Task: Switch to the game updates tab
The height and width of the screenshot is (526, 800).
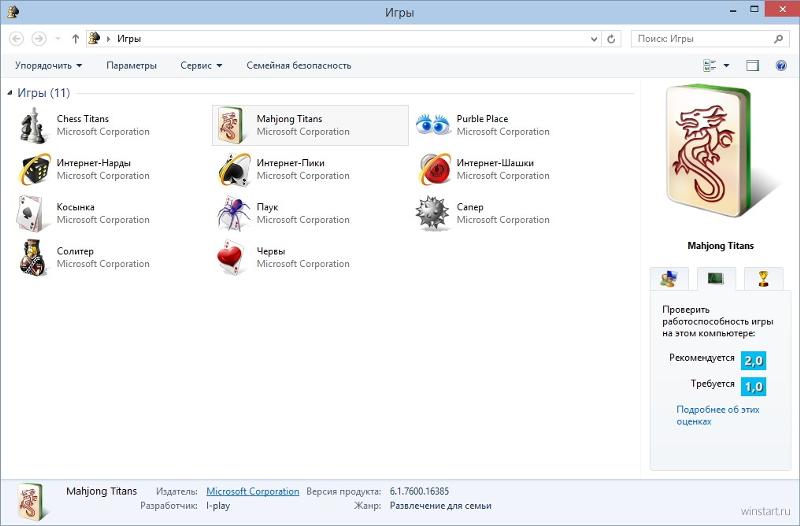Action: 669,279
